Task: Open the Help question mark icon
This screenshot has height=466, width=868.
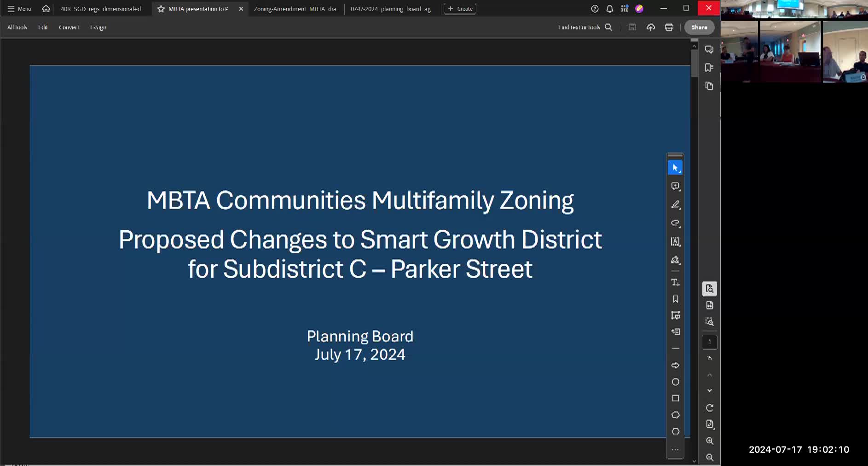Action: click(x=595, y=9)
